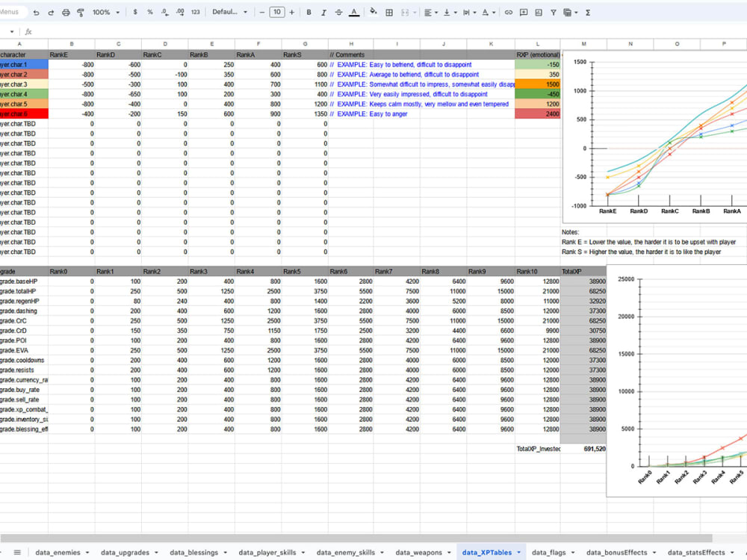Image resolution: width=747 pixels, height=560 pixels.
Task: Switch to the data_player_skills sheet tab
Action: (x=267, y=553)
